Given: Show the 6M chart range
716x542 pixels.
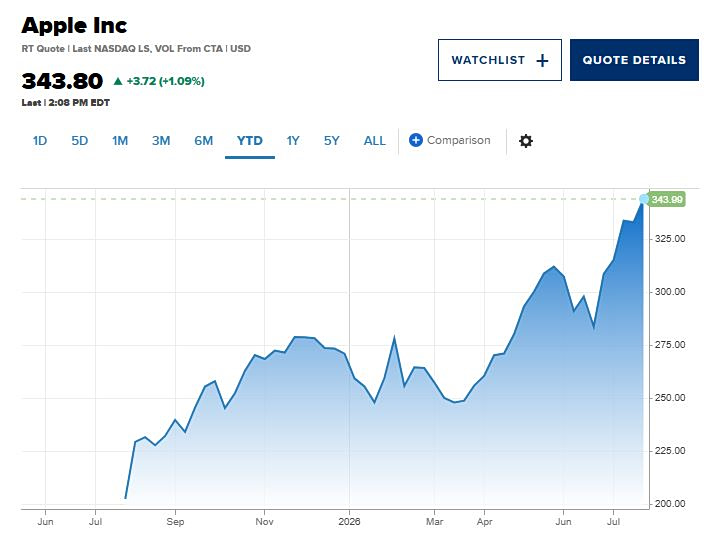Looking at the screenshot, I should point(204,141).
